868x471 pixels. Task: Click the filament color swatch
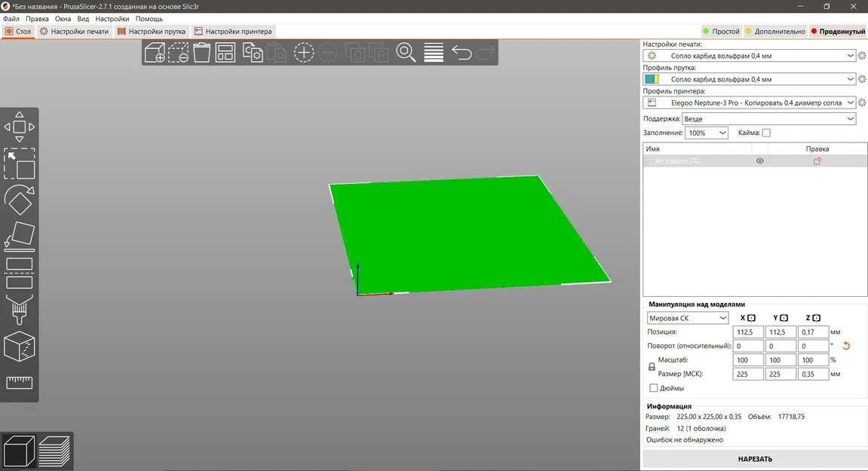[653, 78]
